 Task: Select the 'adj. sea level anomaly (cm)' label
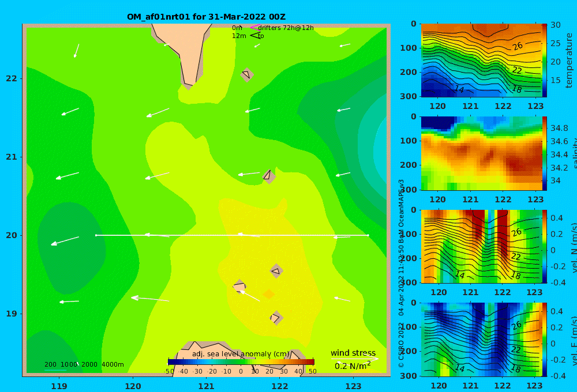click(x=241, y=354)
